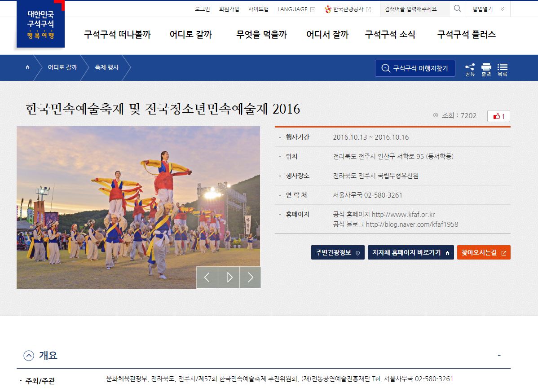The image size is (538, 392).
Task: Click the home icon in breadcrumb
Action: 27,67
